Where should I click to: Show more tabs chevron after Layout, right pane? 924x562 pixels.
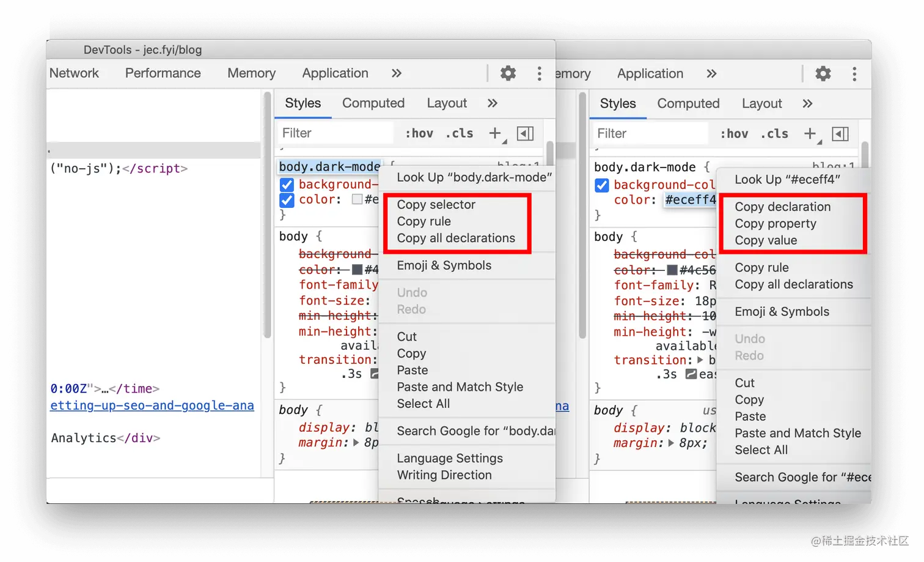click(807, 104)
